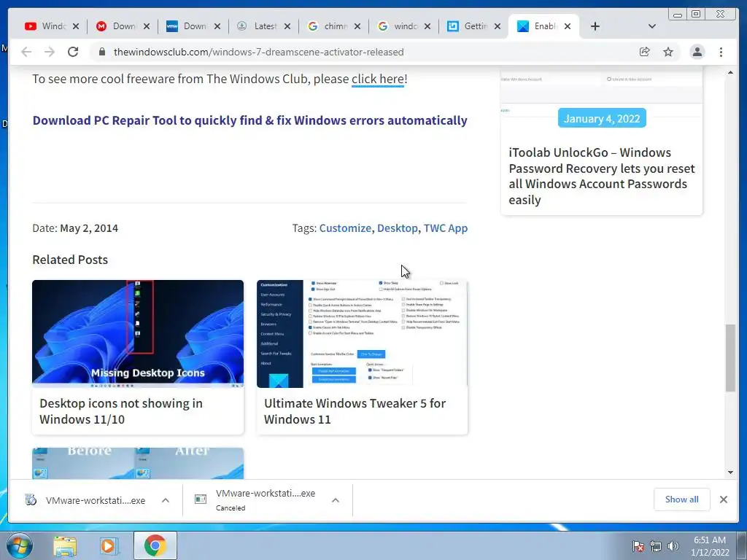Image resolution: width=747 pixels, height=560 pixels.
Task: Open network status tray icon
Action: click(x=656, y=546)
